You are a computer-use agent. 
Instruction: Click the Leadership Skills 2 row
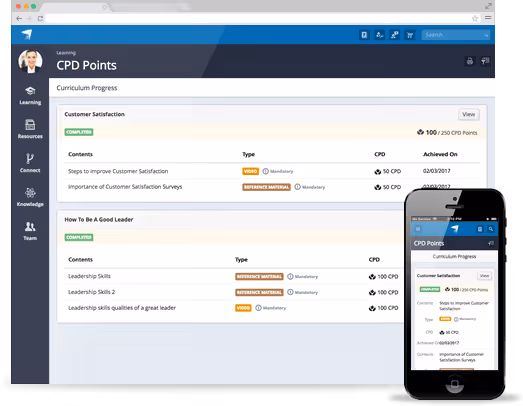tap(233, 292)
